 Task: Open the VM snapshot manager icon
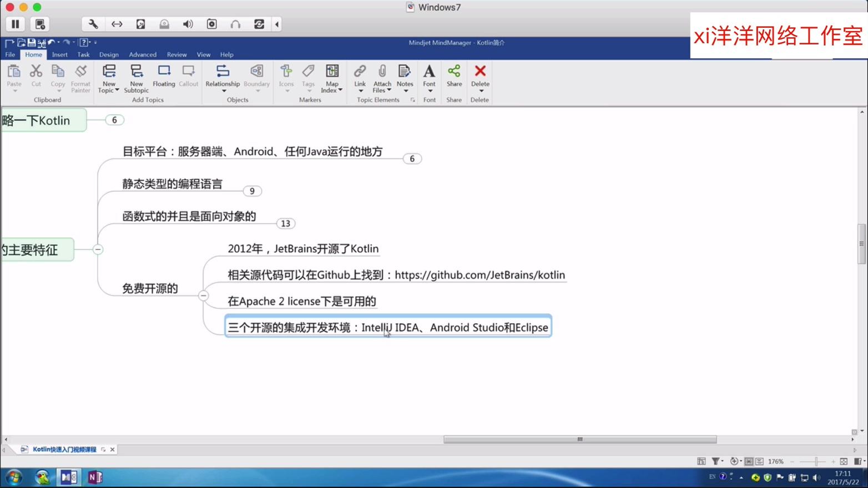[40, 24]
